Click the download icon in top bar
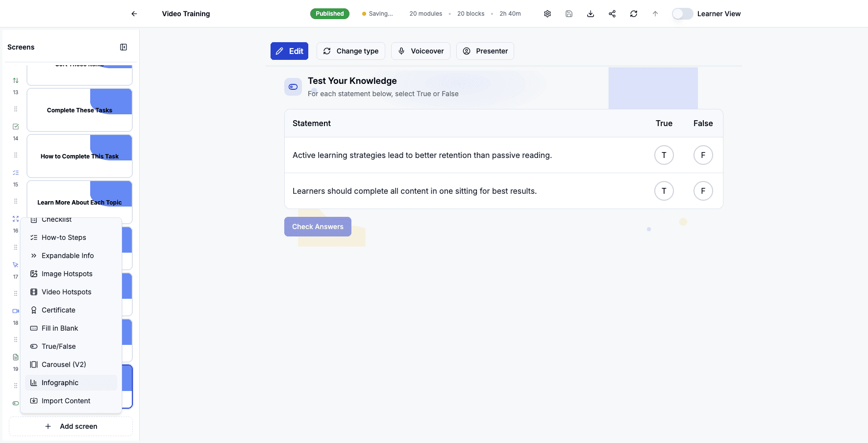The height and width of the screenshot is (443, 868). pyautogui.click(x=591, y=14)
